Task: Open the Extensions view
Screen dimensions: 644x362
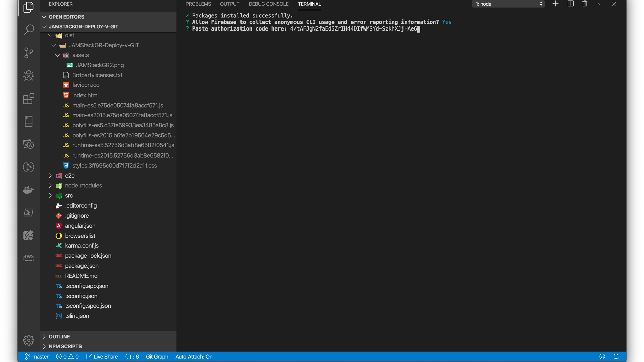Action: (29, 99)
